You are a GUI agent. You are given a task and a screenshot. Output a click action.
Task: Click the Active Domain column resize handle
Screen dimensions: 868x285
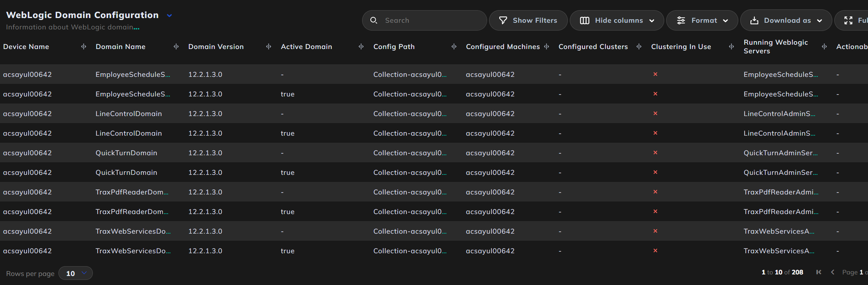[x=361, y=47]
